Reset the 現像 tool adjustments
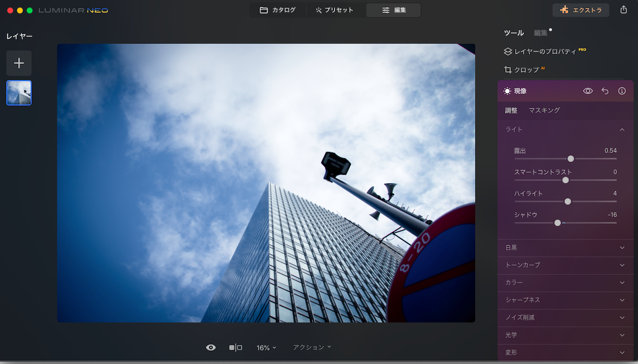 (x=605, y=91)
